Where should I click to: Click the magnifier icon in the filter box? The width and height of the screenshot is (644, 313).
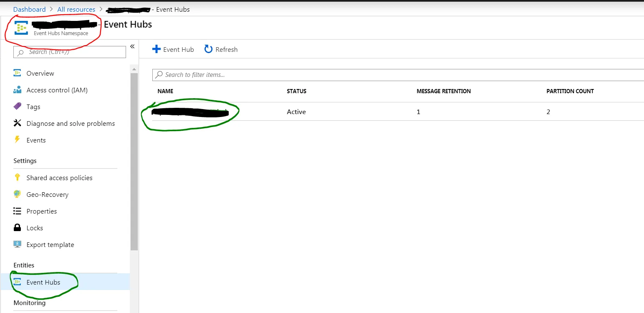pyautogui.click(x=159, y=75)
